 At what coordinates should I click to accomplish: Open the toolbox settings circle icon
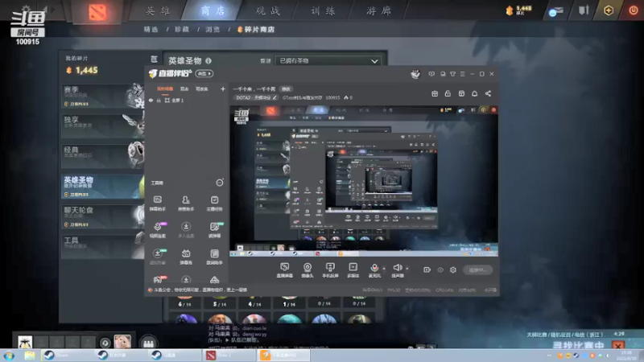(220, 183)
